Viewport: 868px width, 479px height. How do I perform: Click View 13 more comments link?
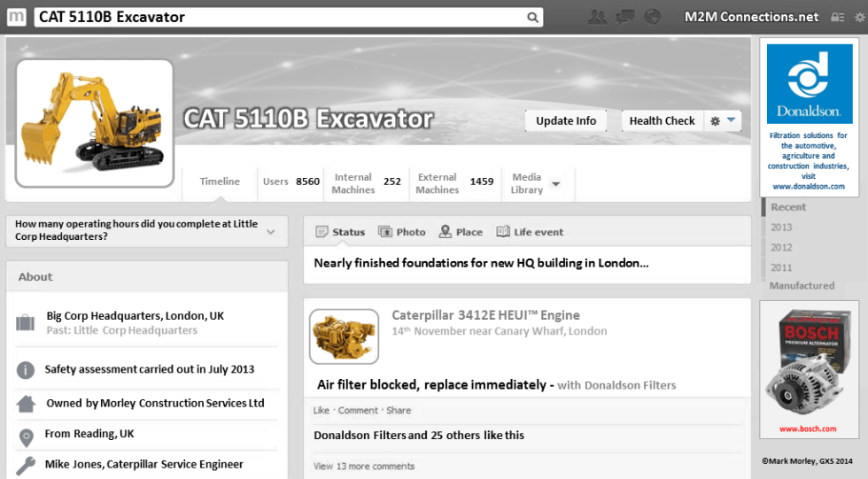click(x=364, y=466)
